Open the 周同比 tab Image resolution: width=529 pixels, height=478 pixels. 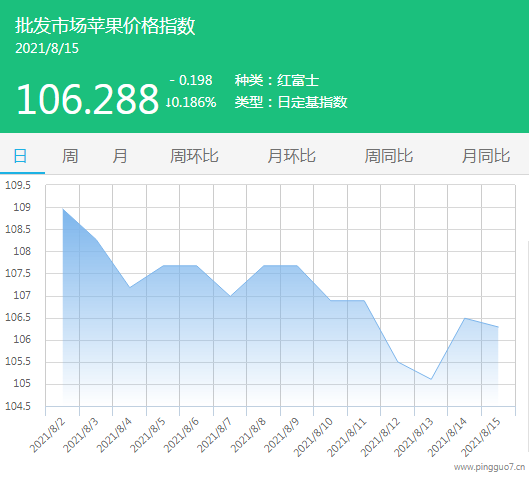389,156
